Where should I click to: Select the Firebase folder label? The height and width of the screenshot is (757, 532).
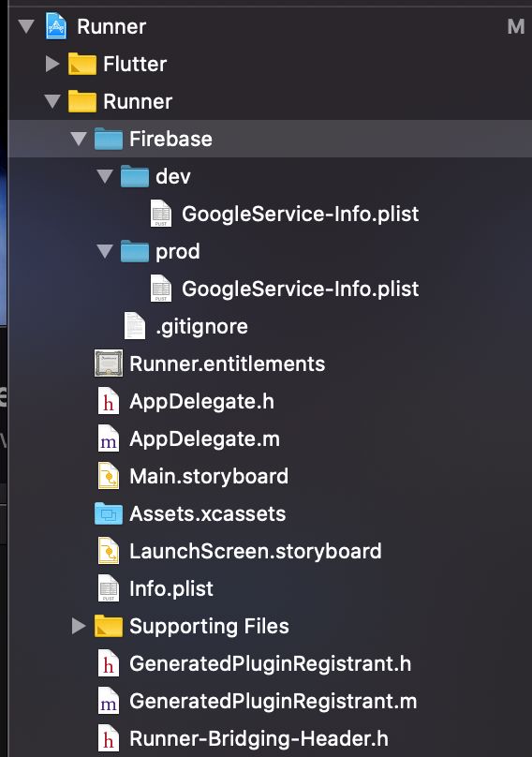tap(170, 139)
